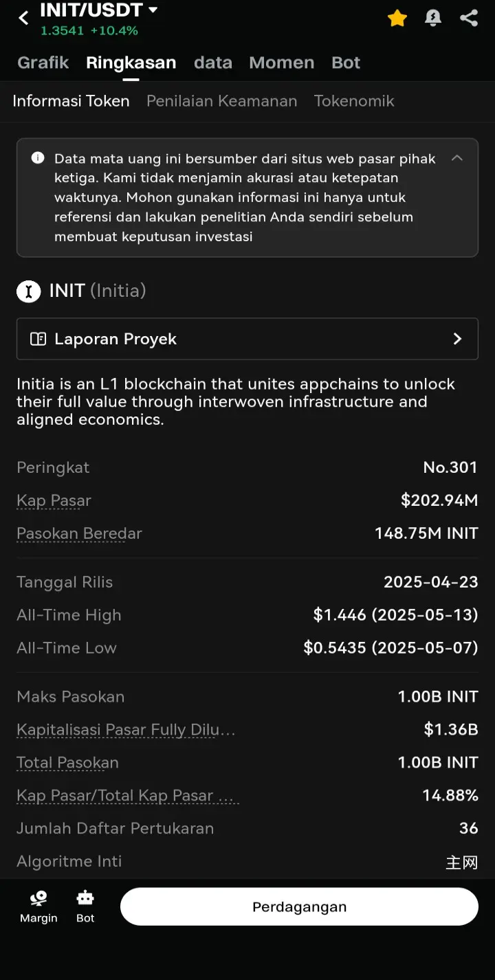Select the Penilaian Keamanan sub-tab
Viewport: 495px width, 980px height.
click(x=222, y=101)
